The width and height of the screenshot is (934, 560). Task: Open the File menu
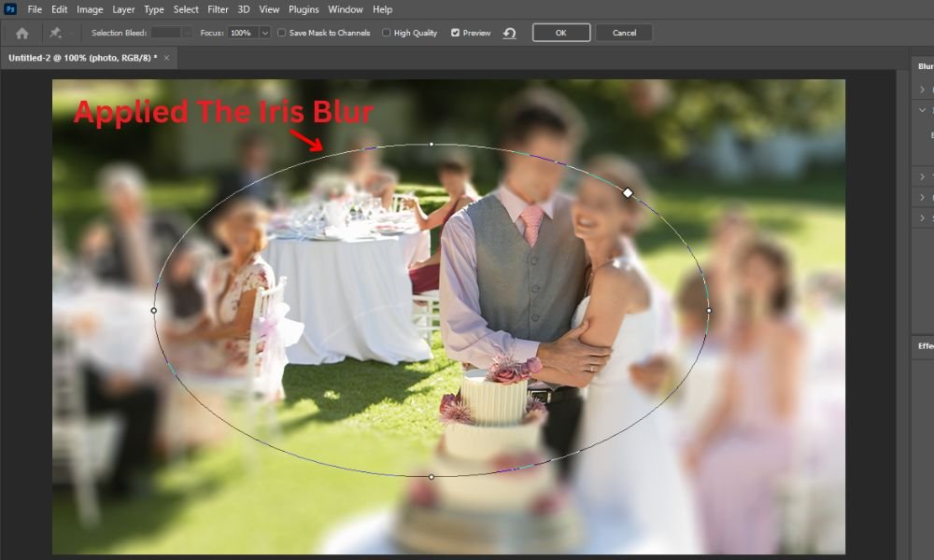pos(35,9)
